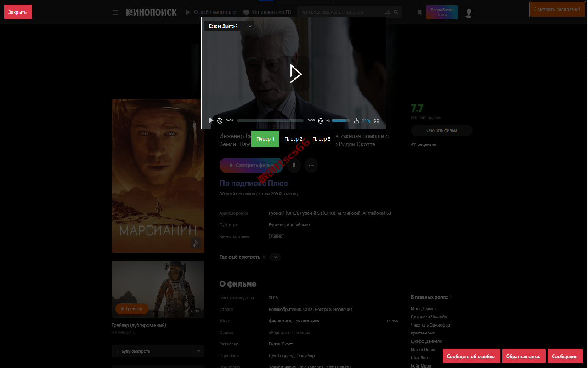Viewport: 588px width, 368px height.
Task: Click the magnifier search icon
Action: point(396,12)
